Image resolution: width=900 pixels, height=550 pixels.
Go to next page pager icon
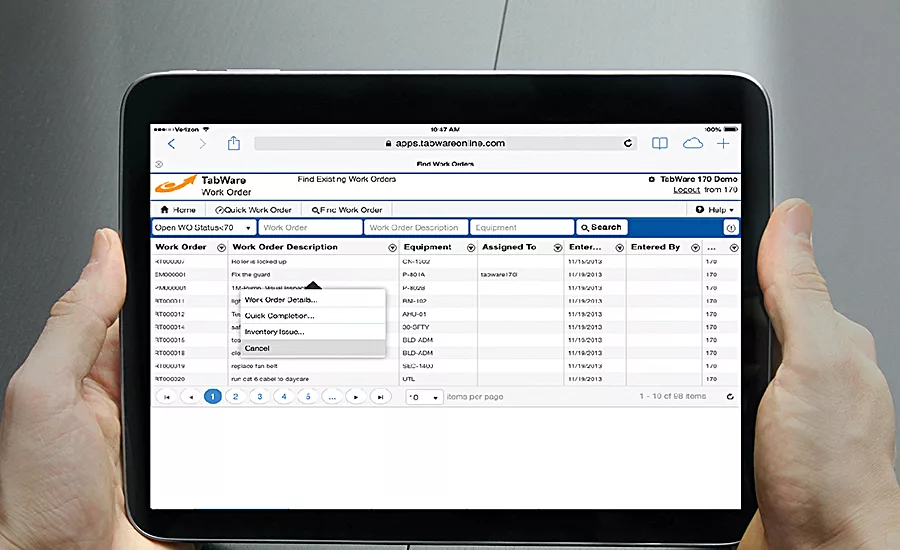click(x=356, y=397)
